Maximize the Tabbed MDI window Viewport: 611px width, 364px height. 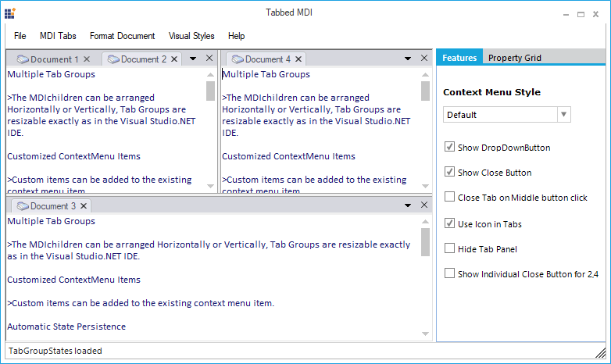coord(581,14)
